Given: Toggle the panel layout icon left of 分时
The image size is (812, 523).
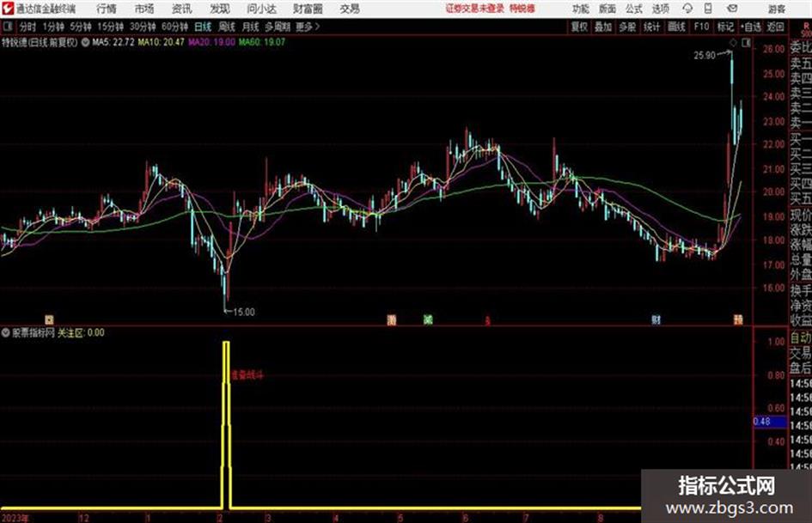Looking at the screenshot, I should (x=7, y=27).
